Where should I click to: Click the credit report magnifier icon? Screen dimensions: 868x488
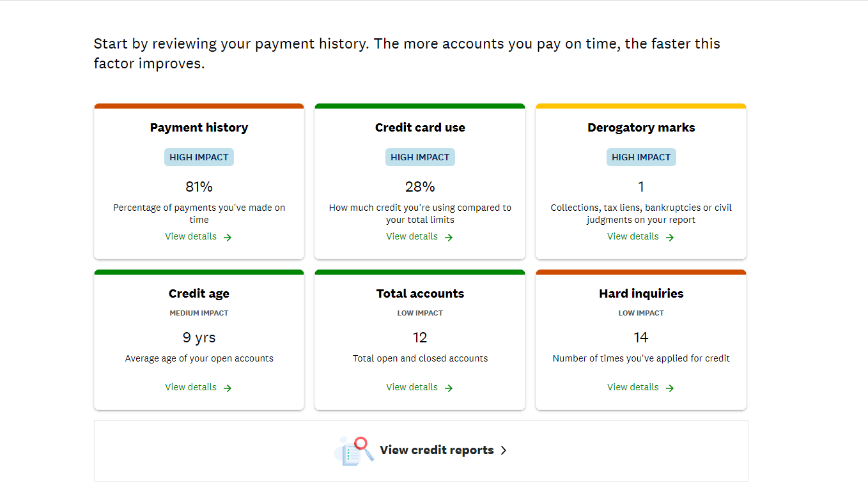(353, 450)
